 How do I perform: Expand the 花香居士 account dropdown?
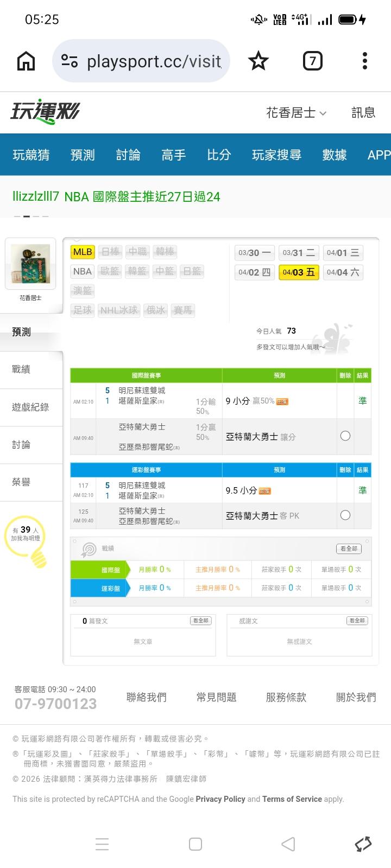(297, 113)
